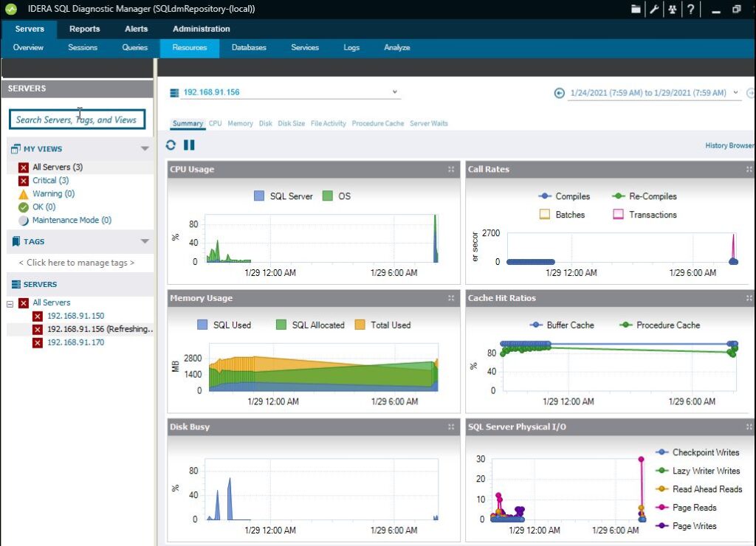Viewport: 756px width, 546px height.
Task: Select the Resources sub-tab
Action: click(190, 48)
